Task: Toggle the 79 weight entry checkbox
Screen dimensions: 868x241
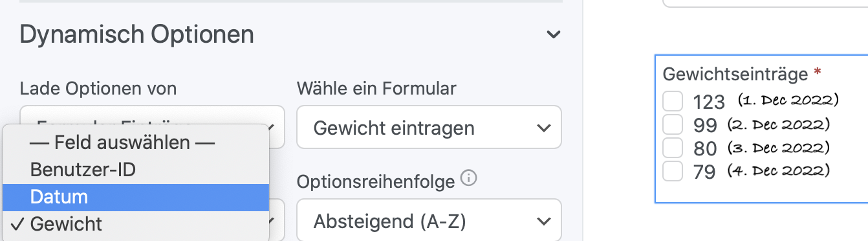Action: click(673, 172)
